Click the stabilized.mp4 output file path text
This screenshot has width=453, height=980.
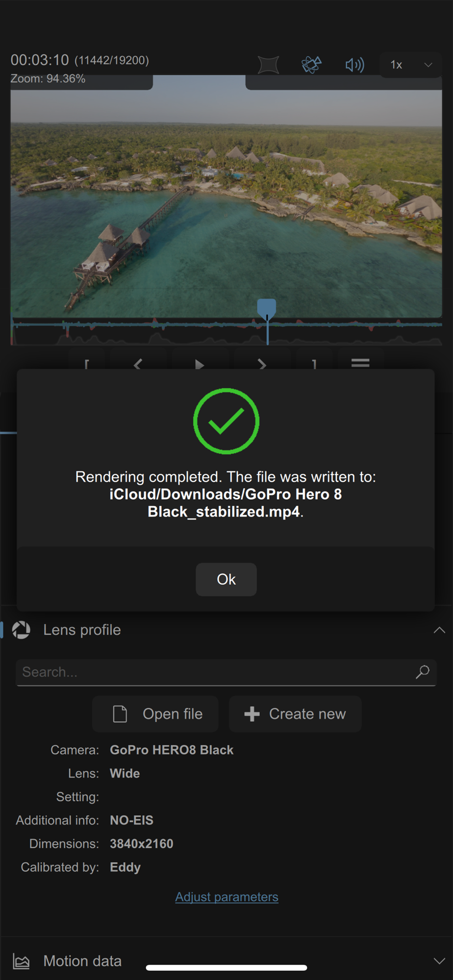tap(226, 503)
